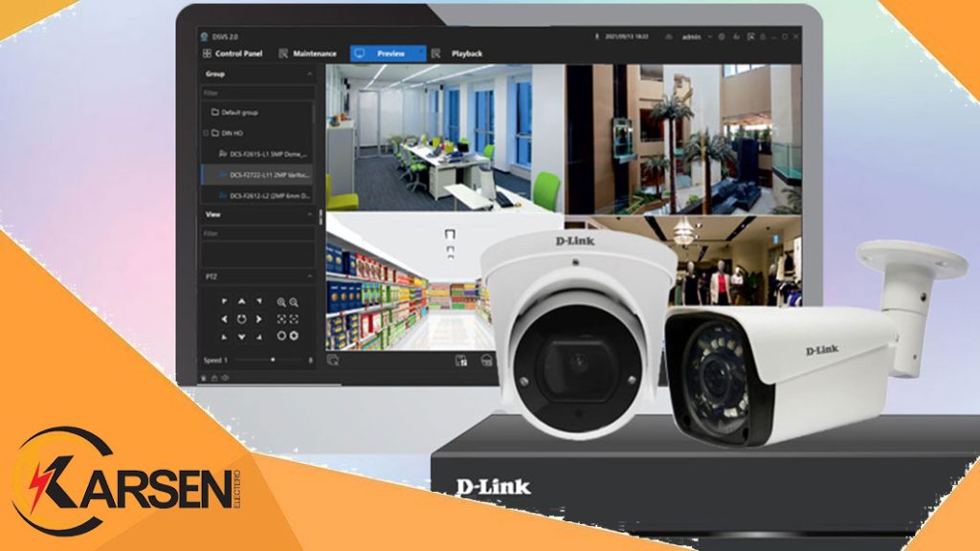Open the Maintenance tab
Screen dimensions: 980x551
314,54
